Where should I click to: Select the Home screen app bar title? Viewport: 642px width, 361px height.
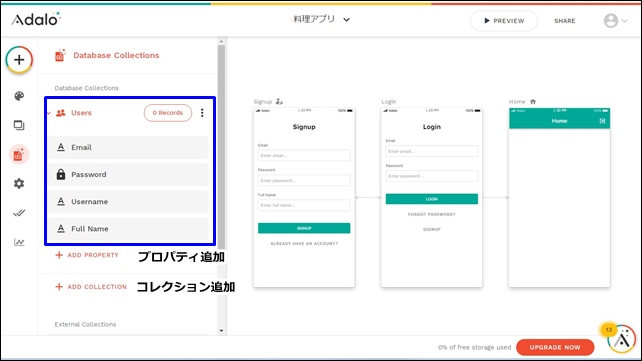click(559, 121)
